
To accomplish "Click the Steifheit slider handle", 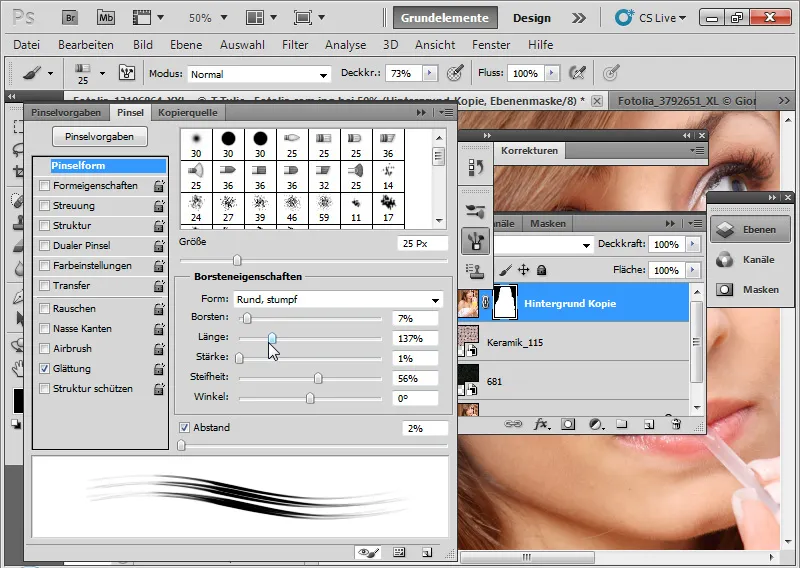I will 318,378.
